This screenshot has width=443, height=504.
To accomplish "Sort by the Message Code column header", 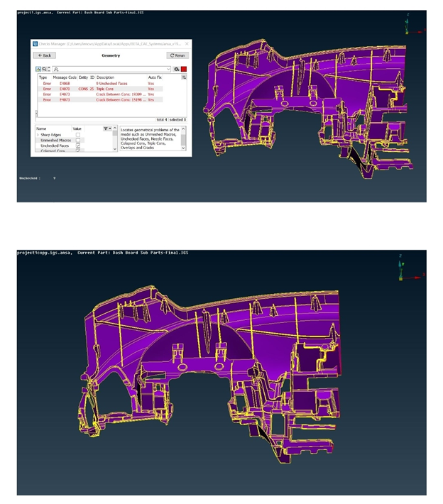I will pos(64,77).
